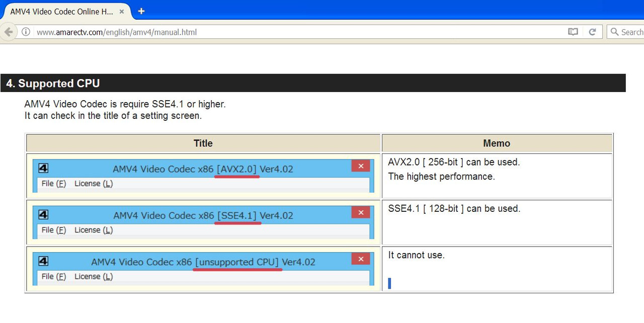Open License (L) menu in SSE4.1 screenshot
This screenshot has width=644, height=323.
click(x=94, y=230)
